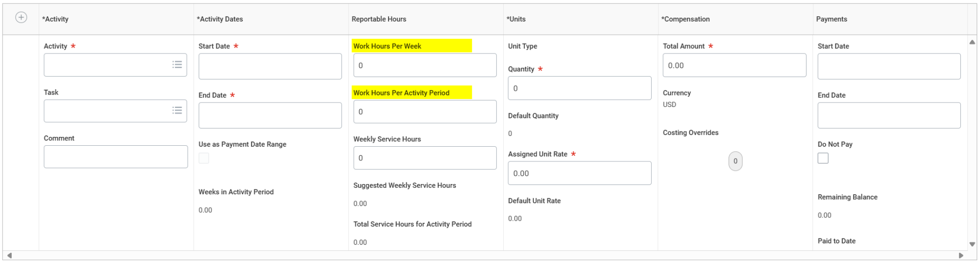
Task: Click the Assigned Unit Rate field
Action: tap(580, 173)
